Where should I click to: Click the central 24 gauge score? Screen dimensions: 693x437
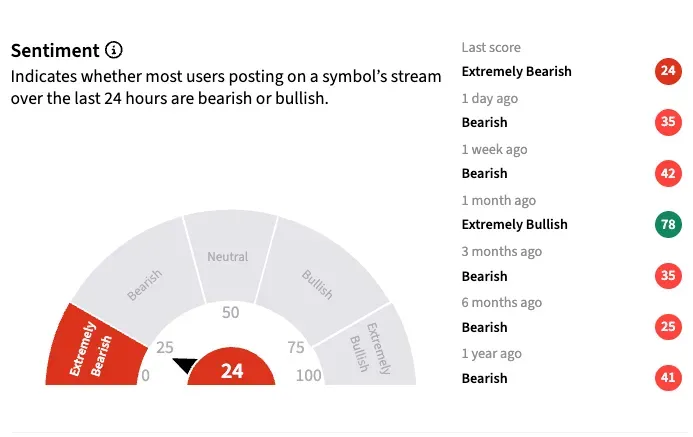tap(232, 371)
